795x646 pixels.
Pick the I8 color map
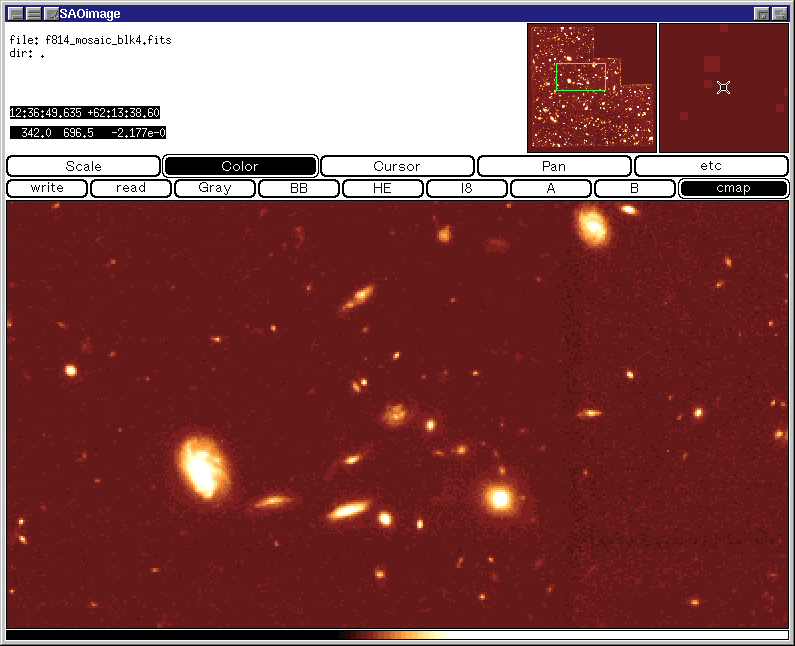point(467,188)
